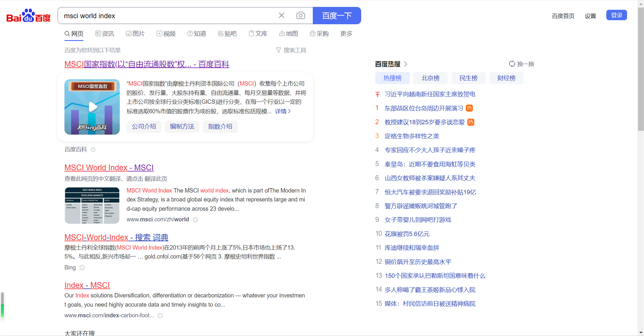Open hot search 教授建议18到25岁要多谈恋爱

(425, 122)
